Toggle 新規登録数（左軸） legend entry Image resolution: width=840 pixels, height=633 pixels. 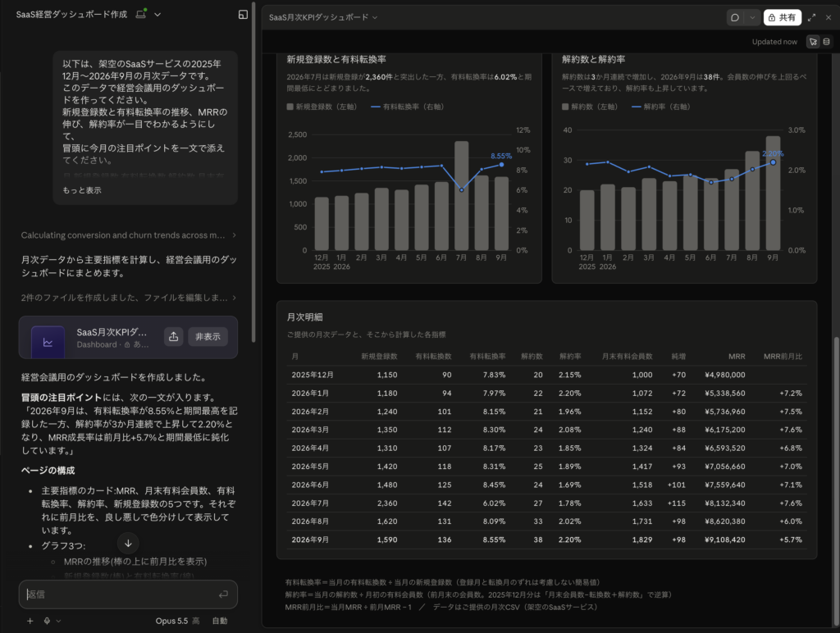322,107
